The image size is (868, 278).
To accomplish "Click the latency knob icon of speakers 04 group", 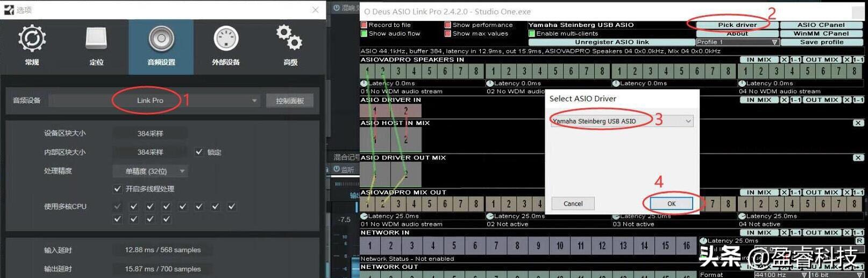I will (742, 84).
